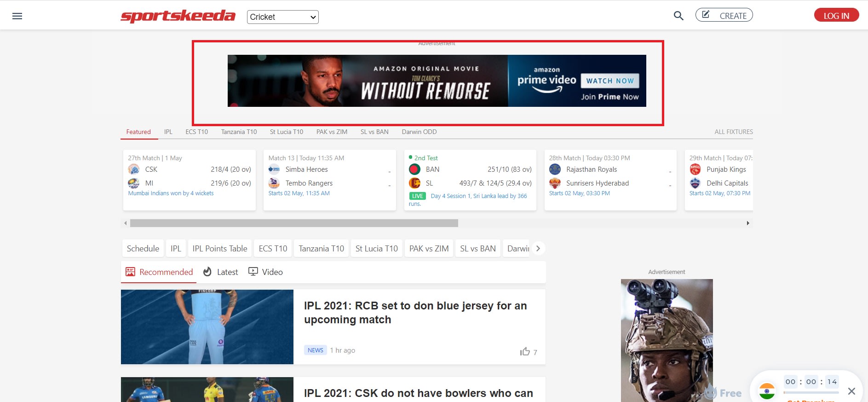This screenshot has height=402, width=868.
Task: Select the SL vs BAN fixtures tab
Action: click(374, 132)
